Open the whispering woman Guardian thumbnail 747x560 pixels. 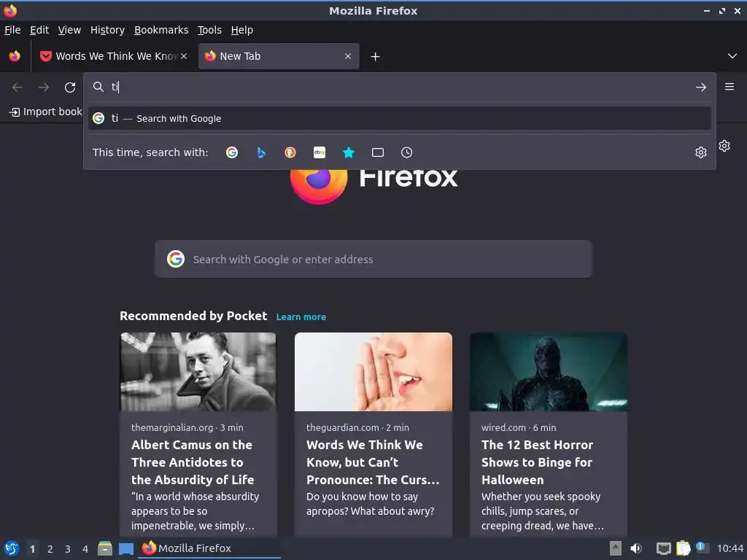tap(373, 372)
